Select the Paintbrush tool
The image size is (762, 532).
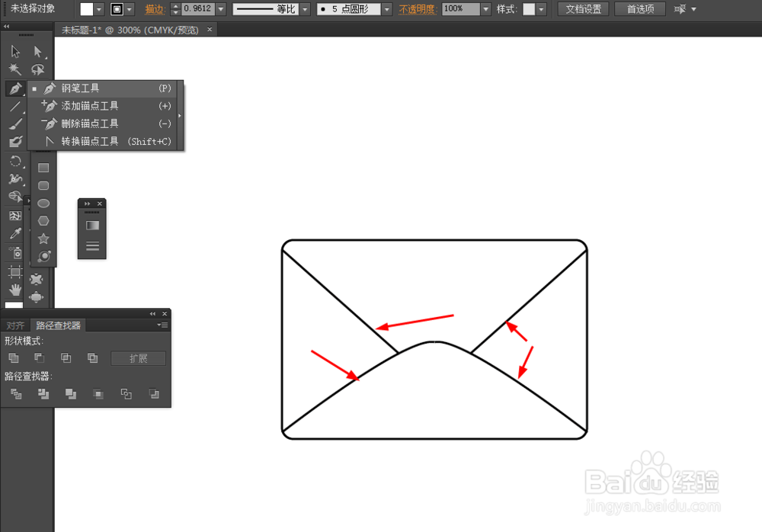coord(15,124)
